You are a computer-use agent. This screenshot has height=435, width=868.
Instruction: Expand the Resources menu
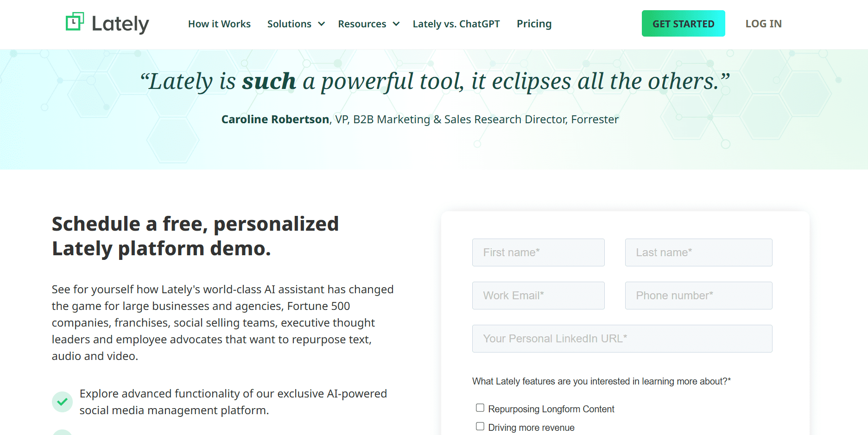[x=362, y=24]
